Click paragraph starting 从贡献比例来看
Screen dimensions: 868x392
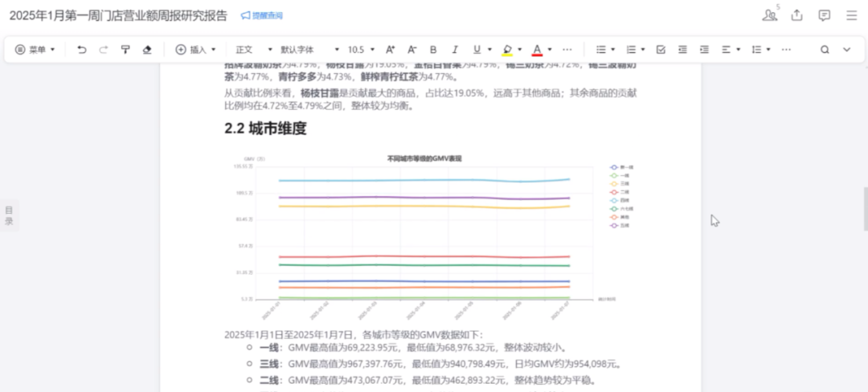click(431, 100)
